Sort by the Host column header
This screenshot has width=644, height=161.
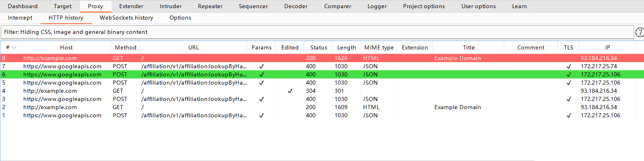66,47
